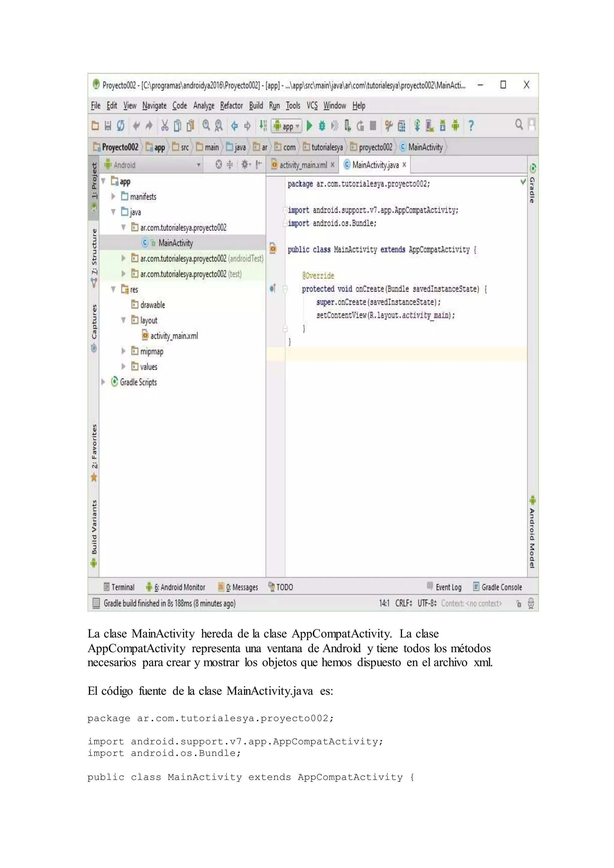Viewport: 614px width, 868px height.
Task: Click the Sync Project with Gradle icon
Action: click(417, 126)
